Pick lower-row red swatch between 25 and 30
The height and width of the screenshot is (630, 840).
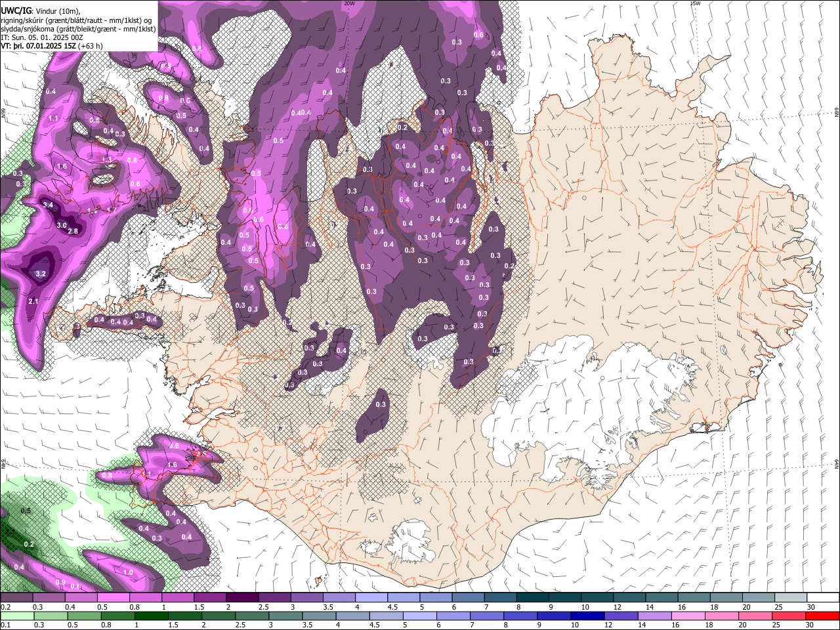point(789,616)
